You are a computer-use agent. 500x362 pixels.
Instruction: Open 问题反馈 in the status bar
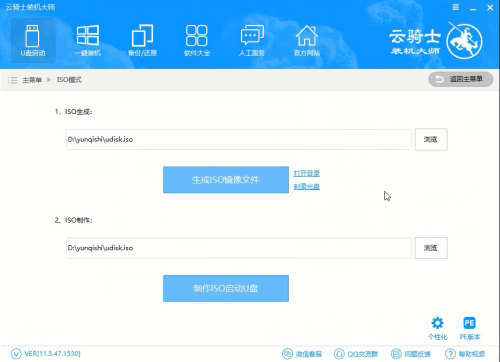411,354
